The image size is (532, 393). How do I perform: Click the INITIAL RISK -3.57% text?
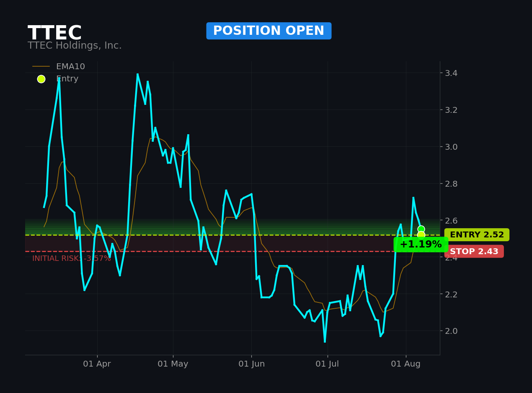tap(72, 259)
